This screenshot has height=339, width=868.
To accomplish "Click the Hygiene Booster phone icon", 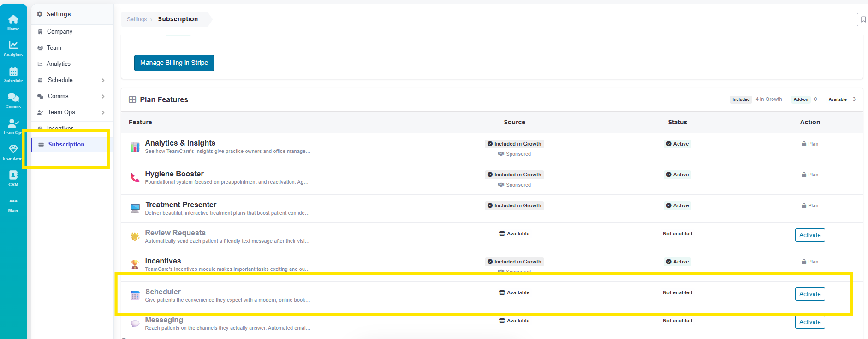I will coord(135,178).
